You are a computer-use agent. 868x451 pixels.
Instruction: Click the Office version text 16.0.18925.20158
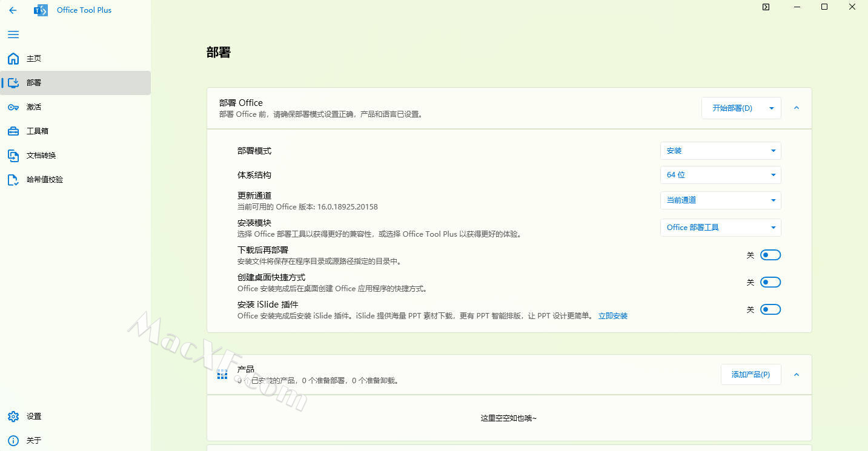[x=348, y=207]
